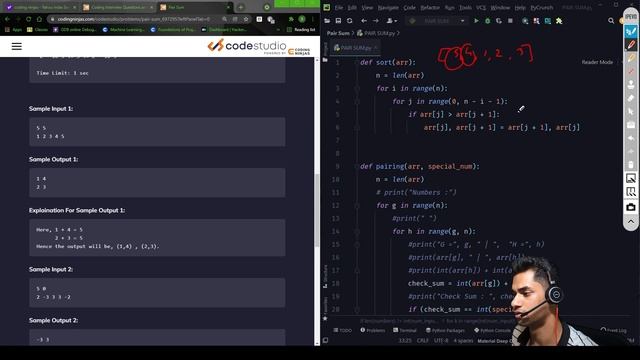Open the TODO tool window
The height and width of the screenshot is (360, 640).
pyautogui.click(x=342, y=331)
